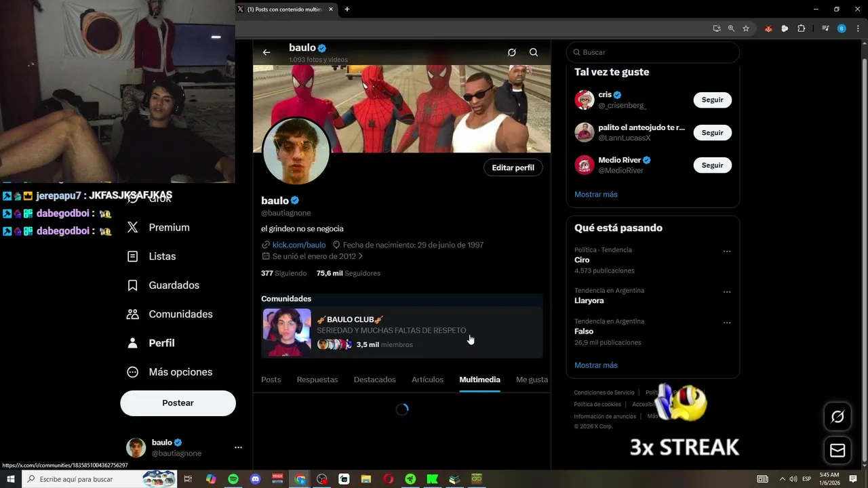Go back using the arrow beside baulo
868x488 pixels.
tap(267, 52)
